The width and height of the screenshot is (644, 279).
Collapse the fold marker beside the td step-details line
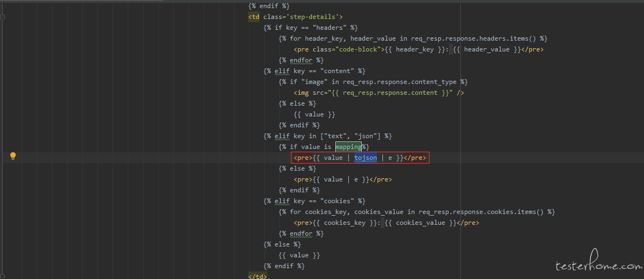click(3, 17)
